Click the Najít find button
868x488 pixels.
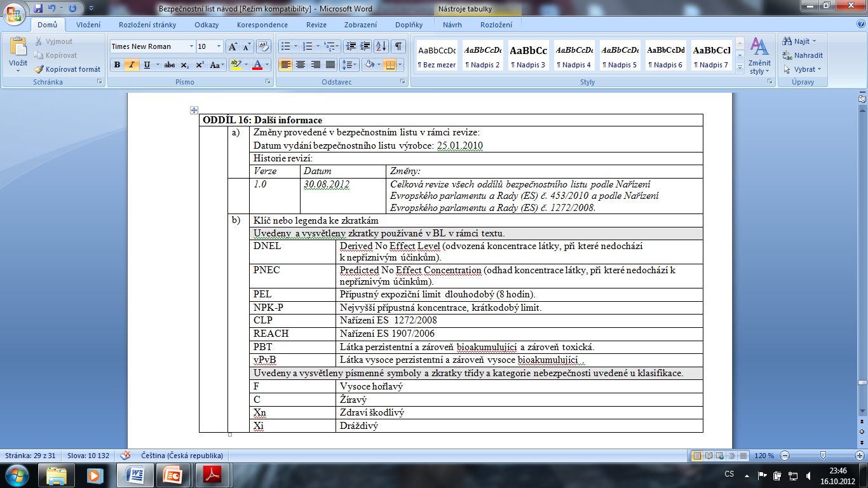801,41
